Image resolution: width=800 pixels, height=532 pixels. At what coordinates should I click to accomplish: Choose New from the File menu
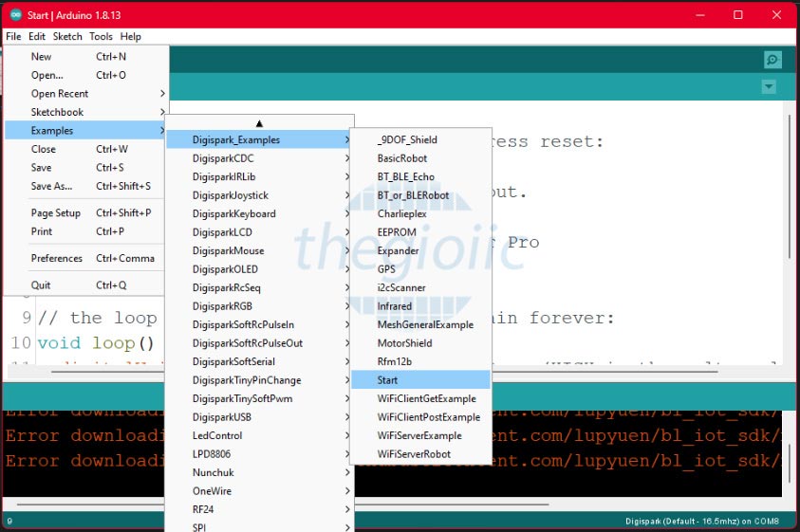tap(86, 57)
